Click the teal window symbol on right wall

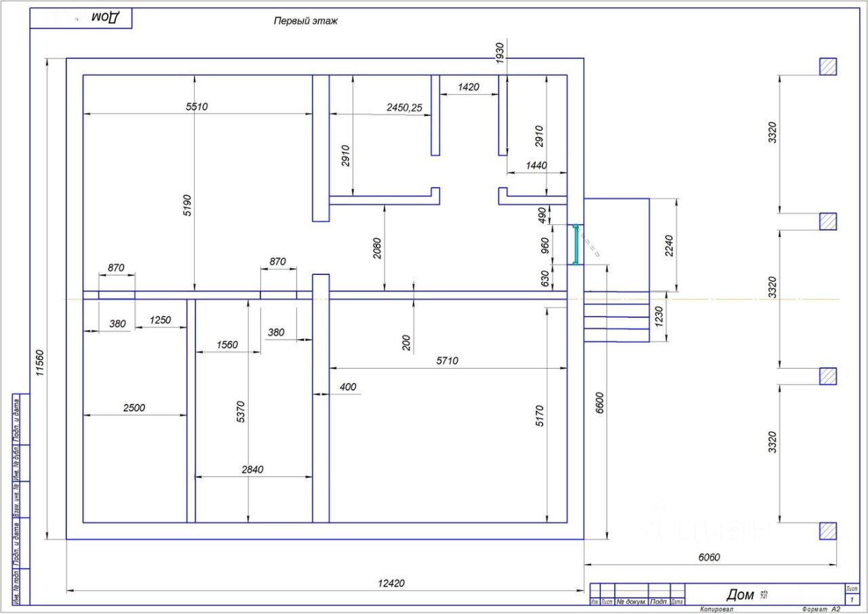click(576, 245)
